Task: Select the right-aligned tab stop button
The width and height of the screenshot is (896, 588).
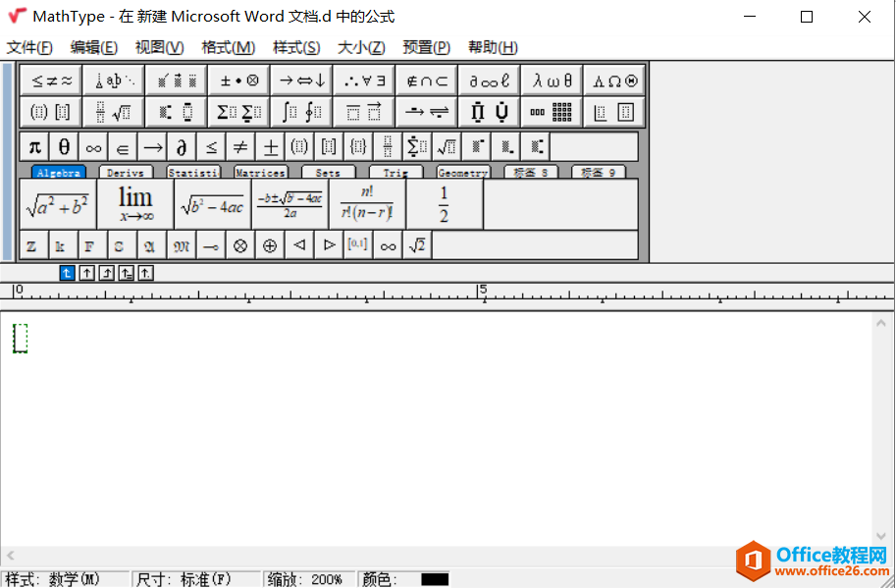Action: [x=107, y=273]
